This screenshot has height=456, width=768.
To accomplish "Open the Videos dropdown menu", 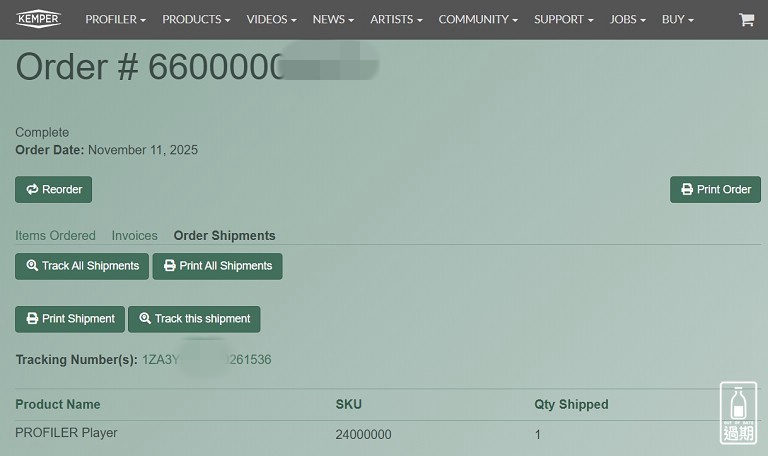I will coord(271,20).
